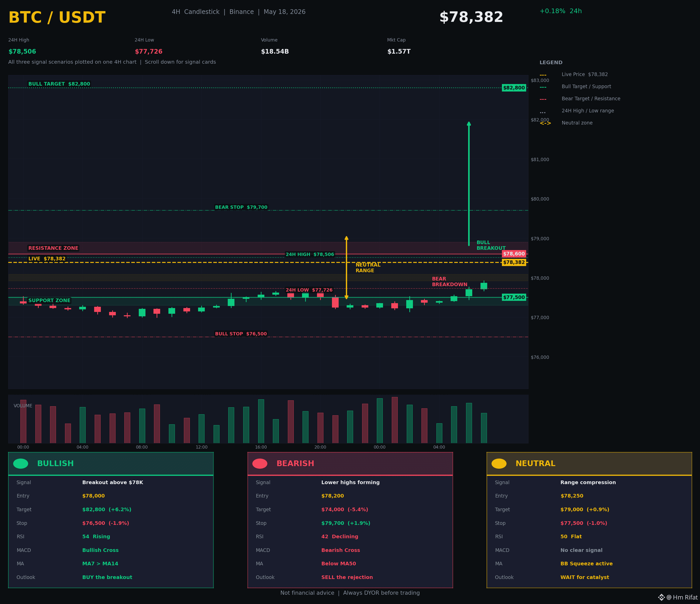The height and width of the screenshot is (604, 700).
Task: Click the Neutral stop $77,500 (-1.0%)
Action: point(584,523)
